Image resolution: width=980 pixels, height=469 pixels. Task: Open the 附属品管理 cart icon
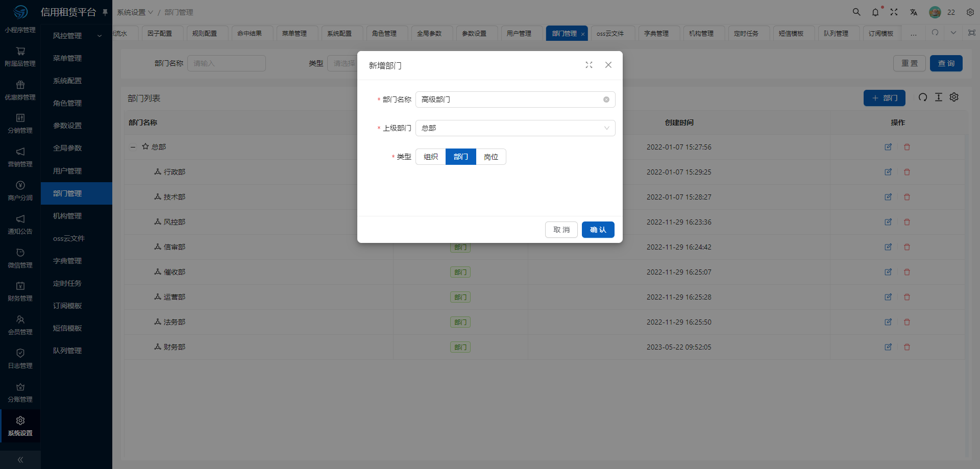coord(20,51)
